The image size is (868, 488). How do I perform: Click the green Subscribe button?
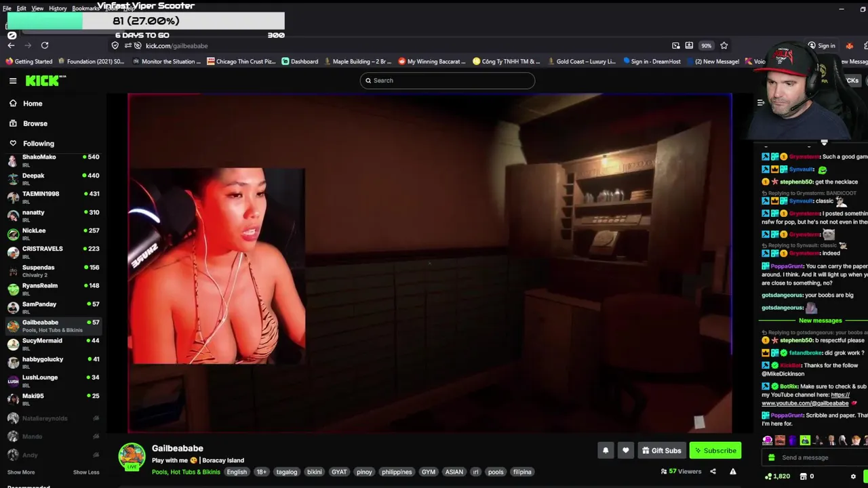click(715, 450)
